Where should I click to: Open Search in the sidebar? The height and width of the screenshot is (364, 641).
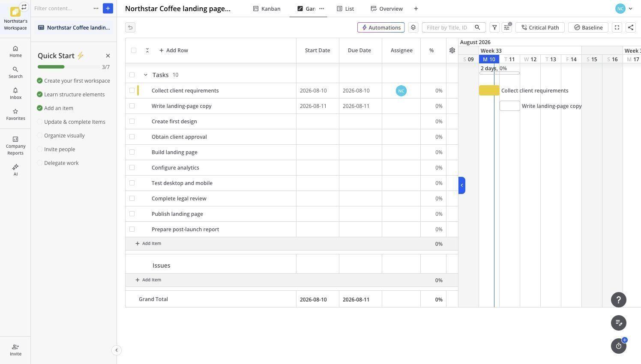click(x=15, y=72)
